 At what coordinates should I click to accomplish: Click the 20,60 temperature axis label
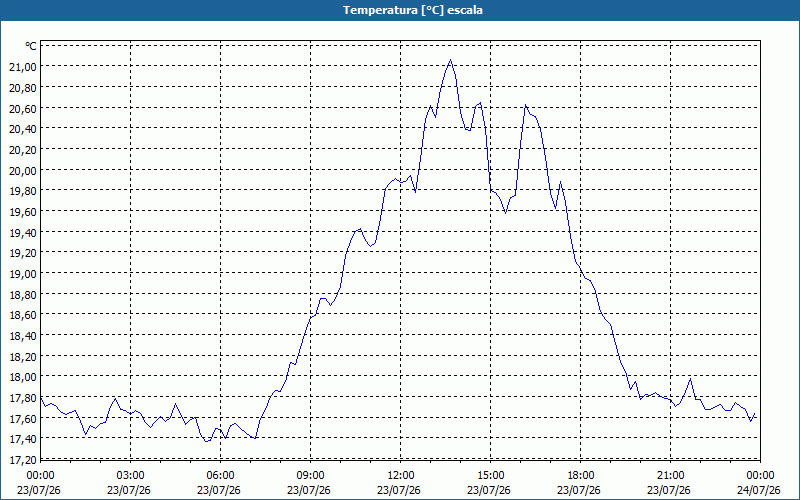pos(23,108)
